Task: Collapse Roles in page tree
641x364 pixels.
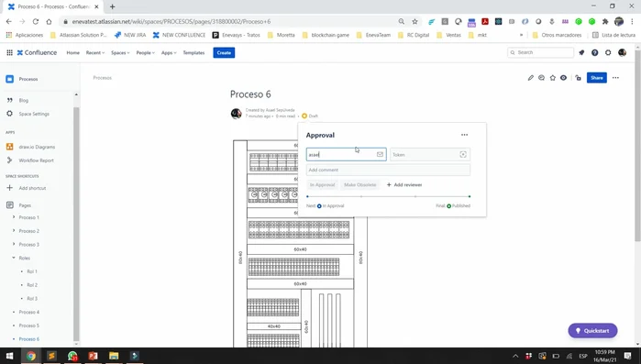Action: (14, 258)
